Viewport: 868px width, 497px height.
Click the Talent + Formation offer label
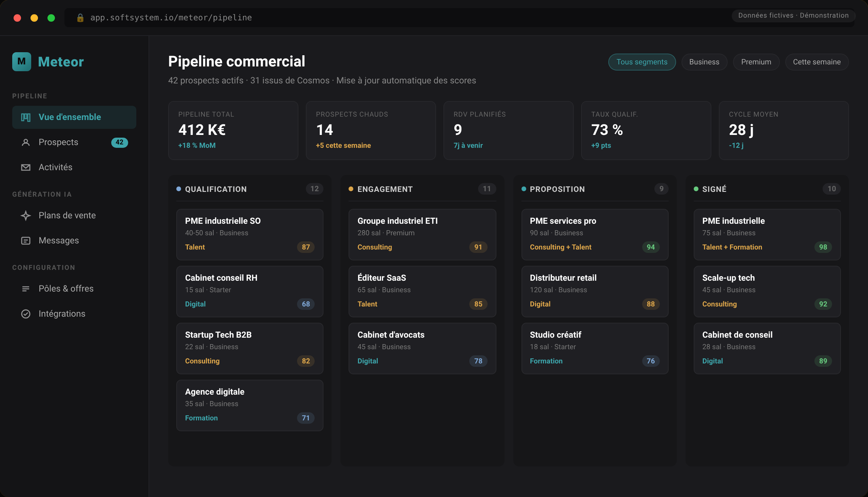click(732, 247)
